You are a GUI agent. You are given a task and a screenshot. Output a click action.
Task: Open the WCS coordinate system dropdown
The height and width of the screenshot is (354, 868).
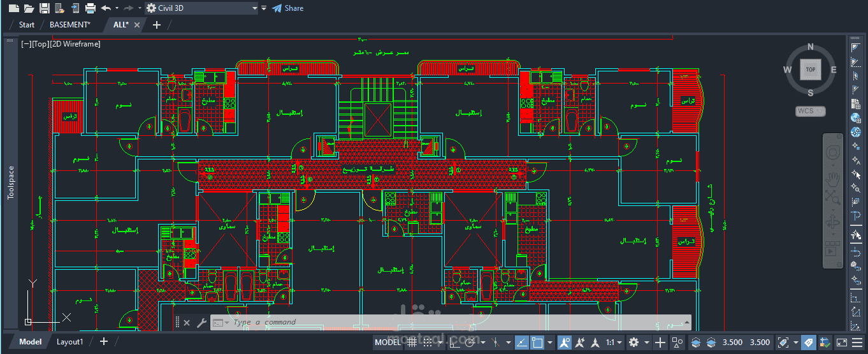(x=811, y=111)
